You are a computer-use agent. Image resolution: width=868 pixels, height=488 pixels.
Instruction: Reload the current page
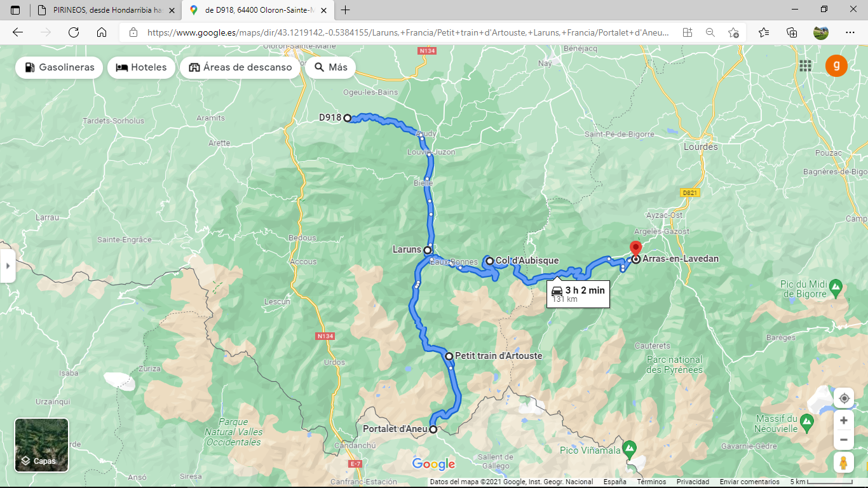click(x=74, y=32)
